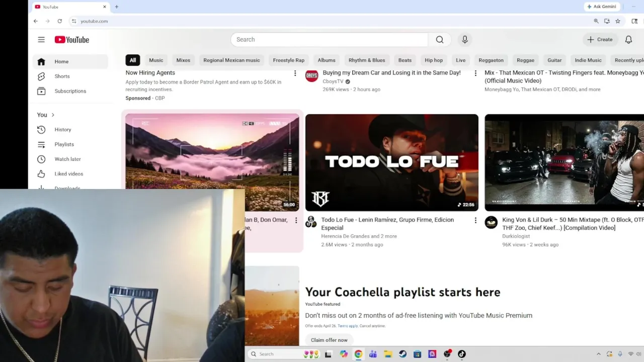Select the Mixes filter chip
Screen dimensions: 644x362
point(183,60)
